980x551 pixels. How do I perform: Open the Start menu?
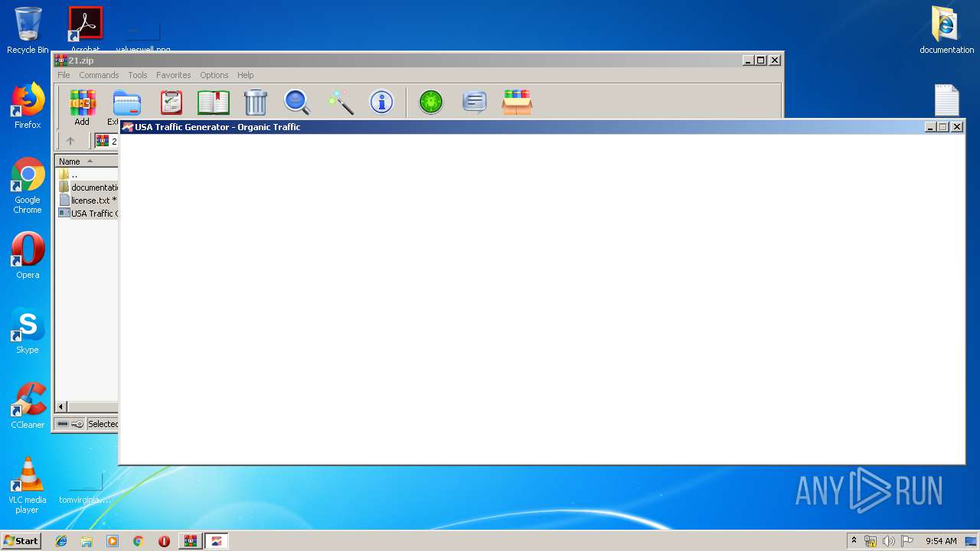click(21, 540)
